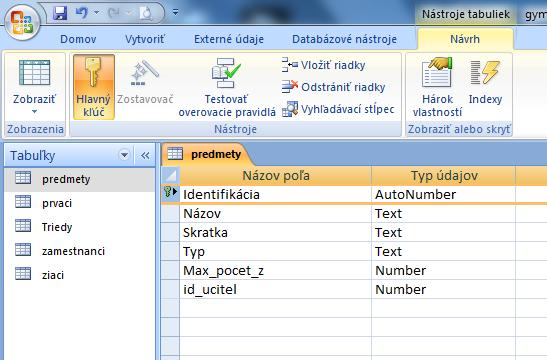
Task: Click the prvaci table icon
Action: [23, 202]
